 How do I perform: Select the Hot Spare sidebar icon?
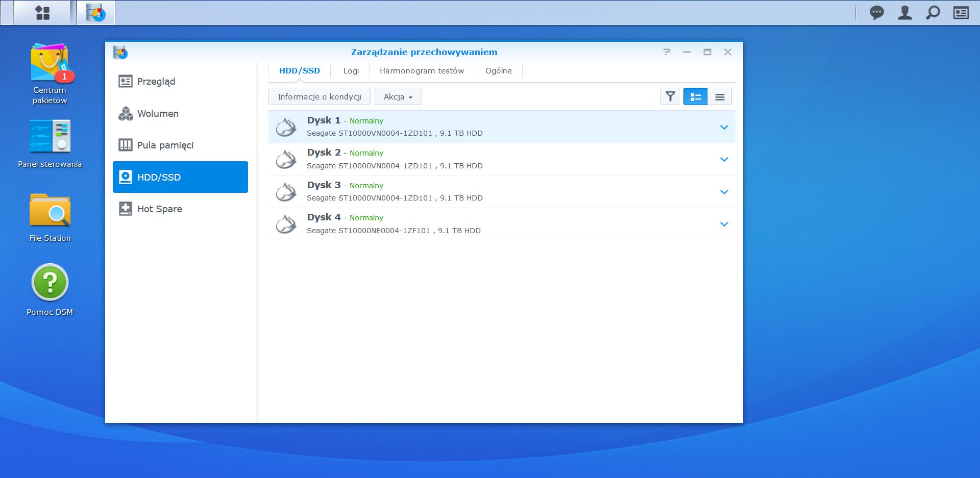(x=125, y=208)
